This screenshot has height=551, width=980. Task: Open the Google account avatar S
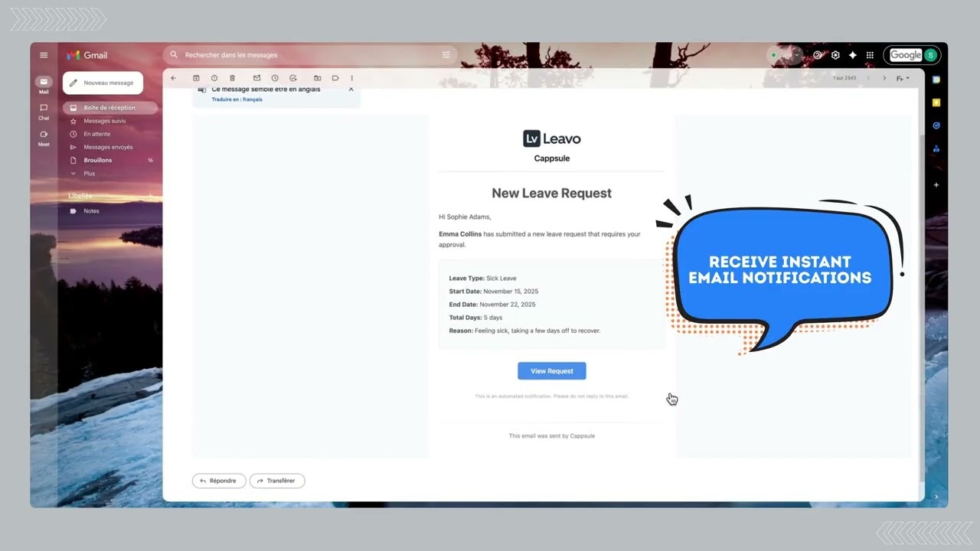930,55
